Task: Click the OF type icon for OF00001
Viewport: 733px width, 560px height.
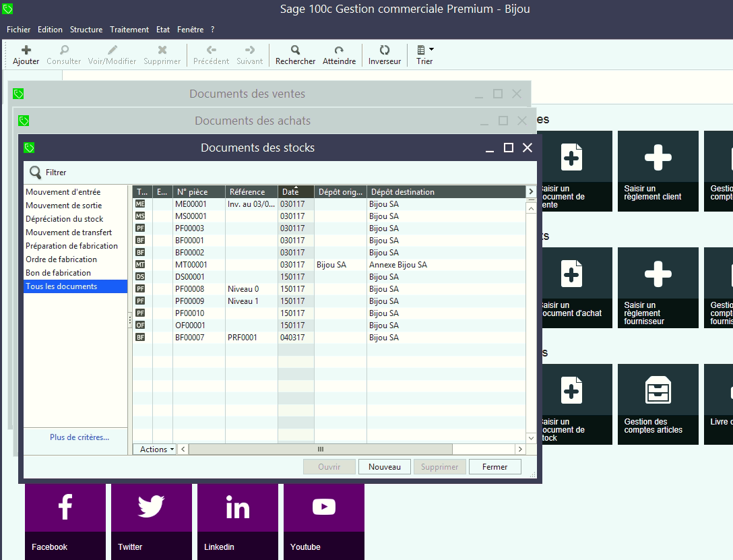Action: (140, 325)
